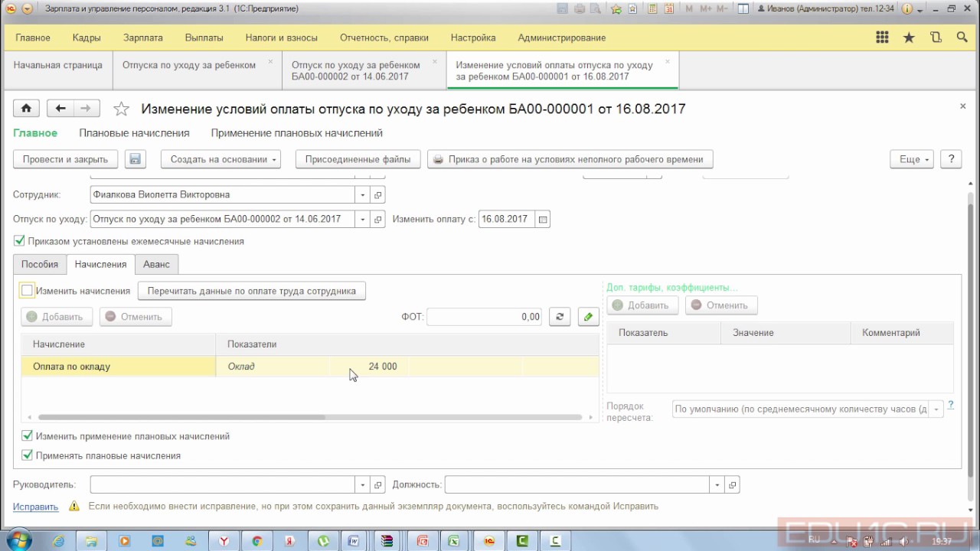Click the green pencil edit icon near ФОТ
980x551 pixels.
tap(588, 317)
